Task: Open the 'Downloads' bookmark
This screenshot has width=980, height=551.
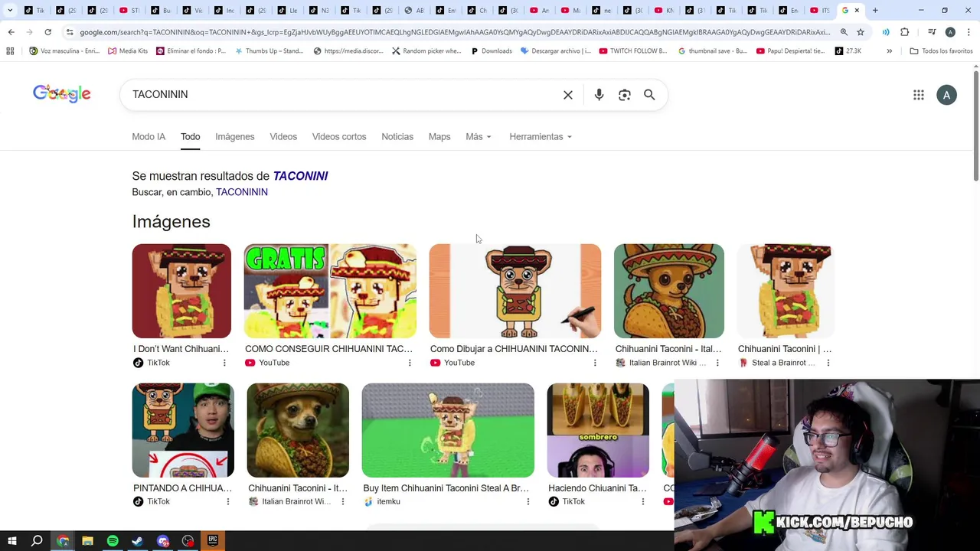Action: point(492,51)
